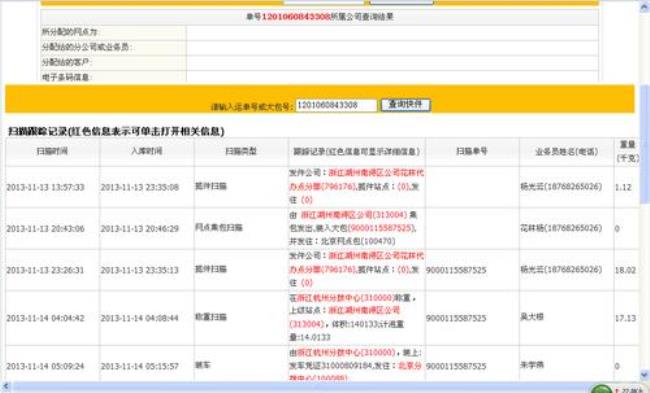Click the horizontal scrollbar left arrow
Image resolution: width=650 pixels, height=393 pixels.
(5, 386)
